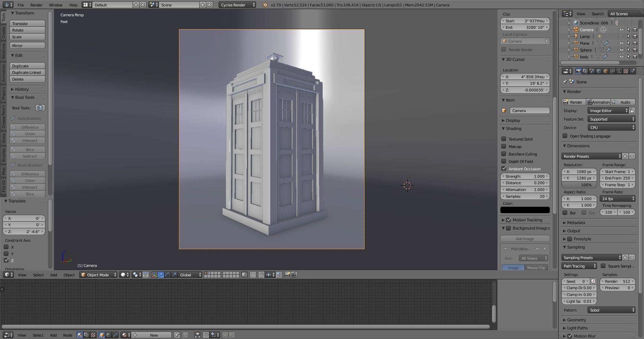The image size is (644, 339).
Task: Adjust the resolution 100% slider
Action: [x=579, y=185]
